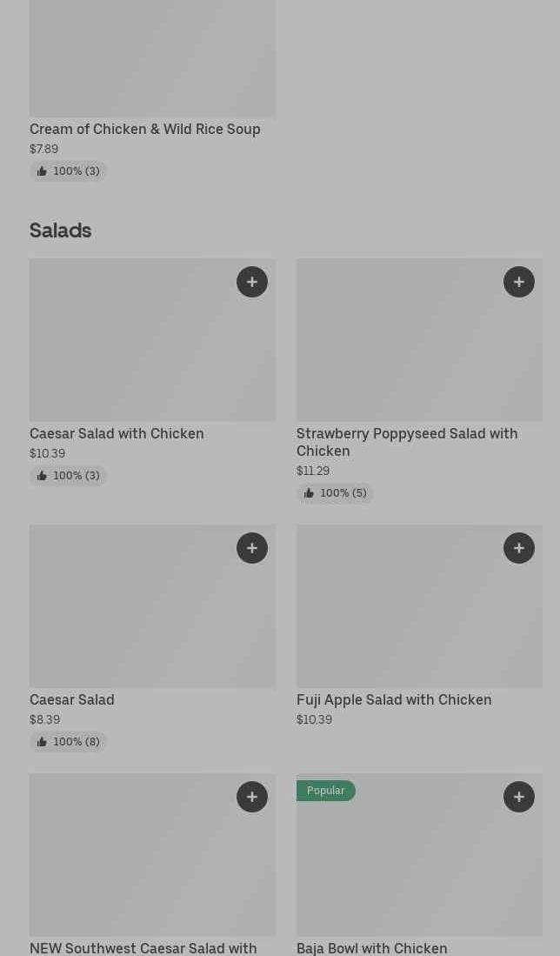Screen dimensions: 560x956
Task: Open Fuji Apple Salad with Chicken title
Action: coord(394,699)
